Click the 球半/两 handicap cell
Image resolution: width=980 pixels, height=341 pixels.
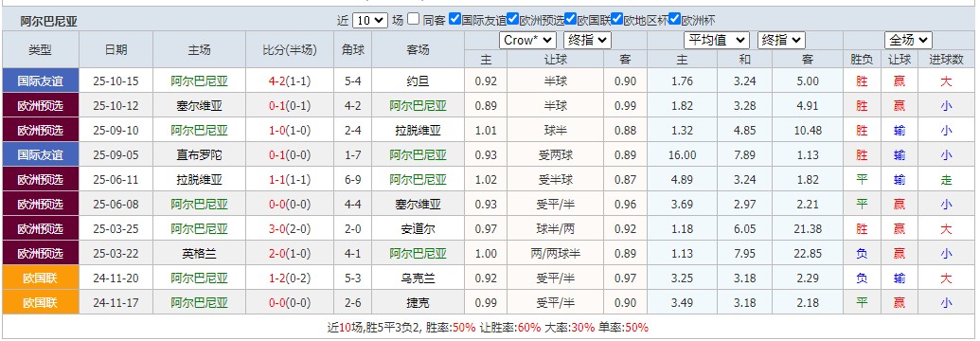tap(556, 229)
